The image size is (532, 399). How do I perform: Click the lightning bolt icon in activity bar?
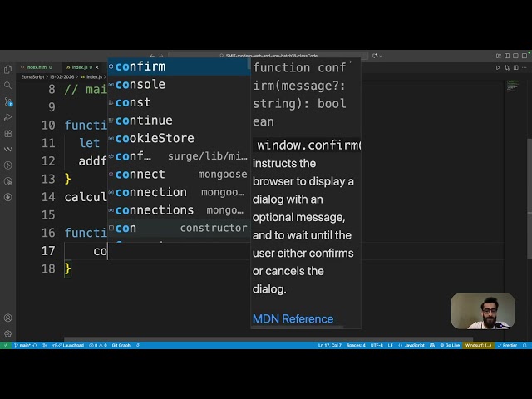tap(7, 197)
